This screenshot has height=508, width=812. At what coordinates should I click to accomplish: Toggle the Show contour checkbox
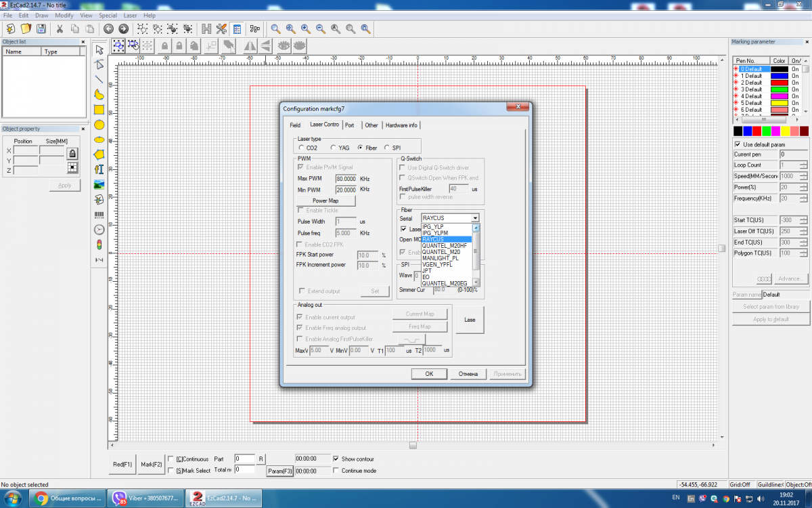(336, 459)
